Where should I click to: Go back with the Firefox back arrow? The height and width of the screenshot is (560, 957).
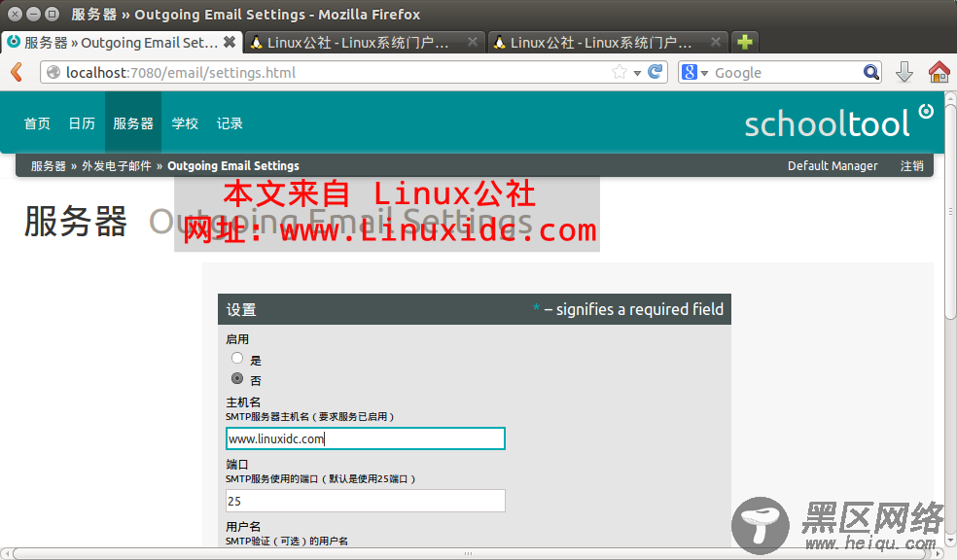18,72
